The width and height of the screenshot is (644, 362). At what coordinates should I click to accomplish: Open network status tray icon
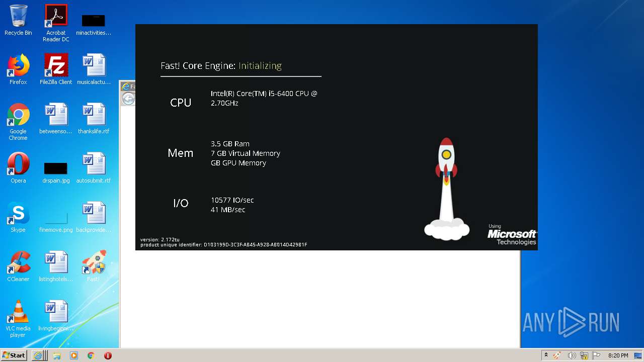[x=584, y=355]
